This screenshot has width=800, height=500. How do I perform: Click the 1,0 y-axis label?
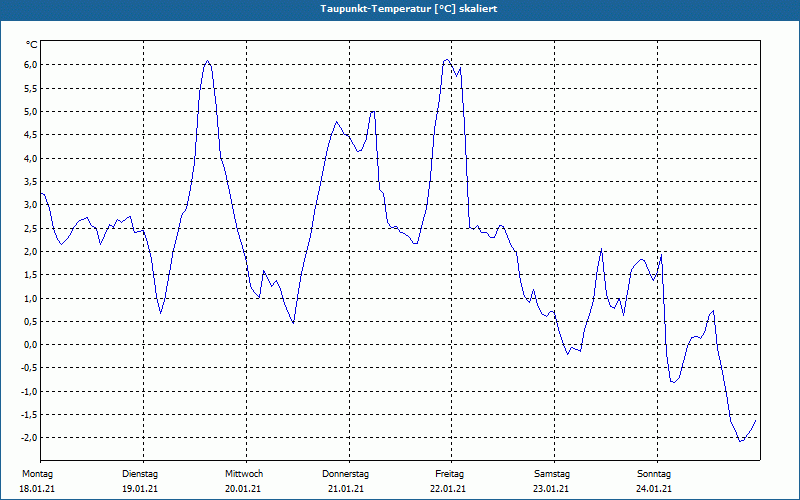[x=30, y=298]
